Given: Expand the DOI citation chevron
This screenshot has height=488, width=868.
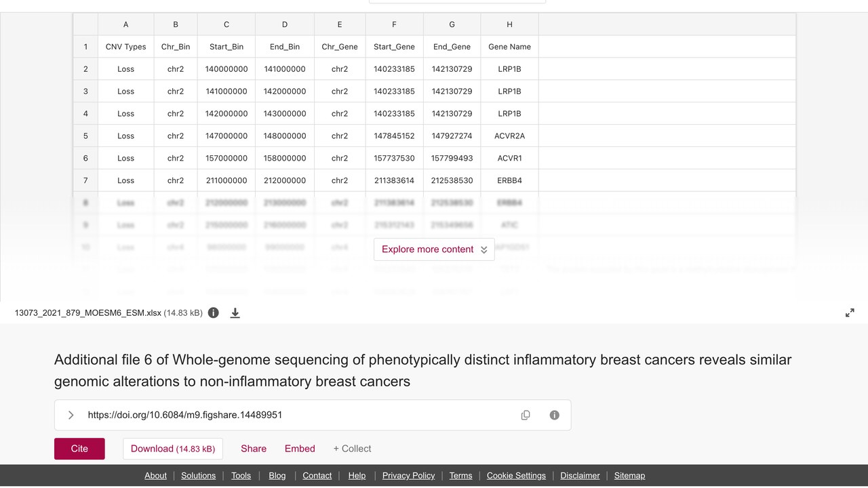Looking at the screenshot, I should pos(71,415).
